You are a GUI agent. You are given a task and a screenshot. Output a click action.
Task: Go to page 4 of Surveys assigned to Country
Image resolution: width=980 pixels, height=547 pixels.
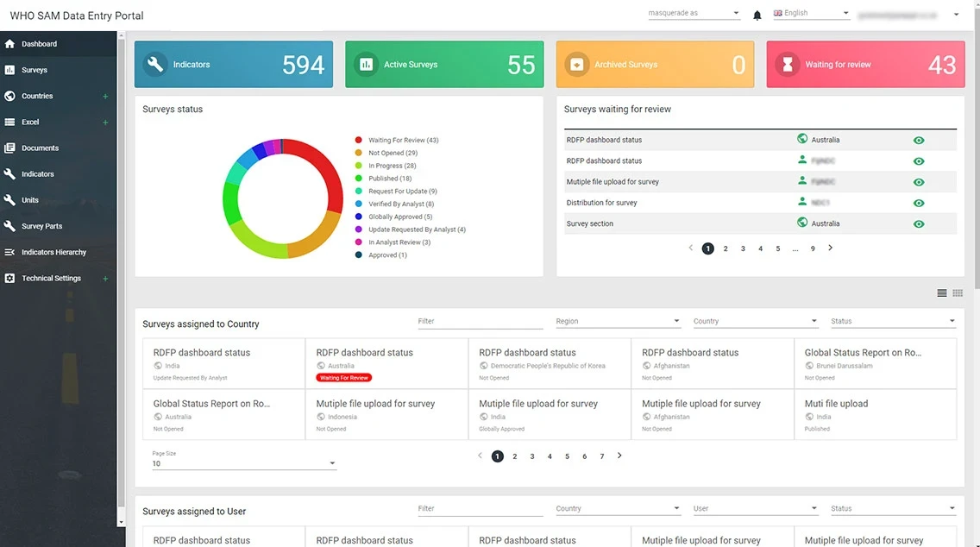click(x=550, y=456)
